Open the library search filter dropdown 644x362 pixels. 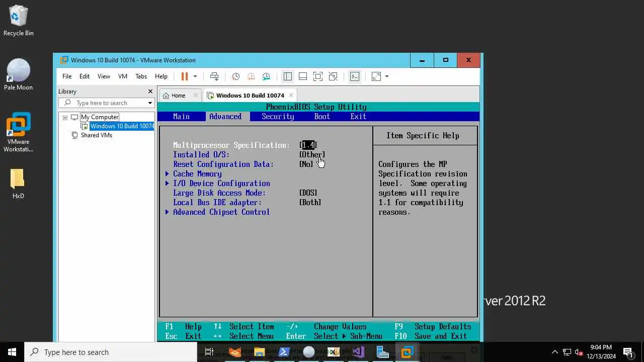pyautogui.click(x=150, y=103)
